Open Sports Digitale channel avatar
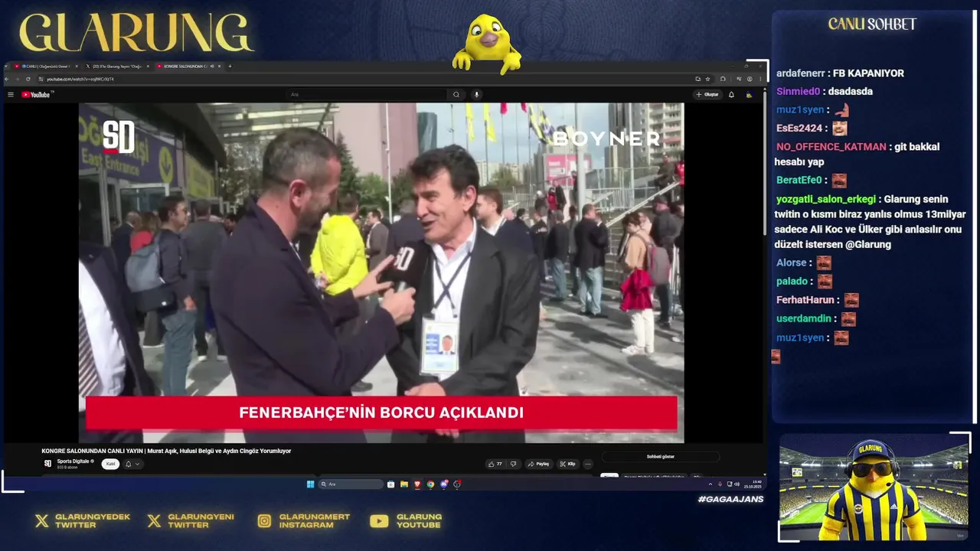This screenshot has width=980, height=551. coord(47,464)
